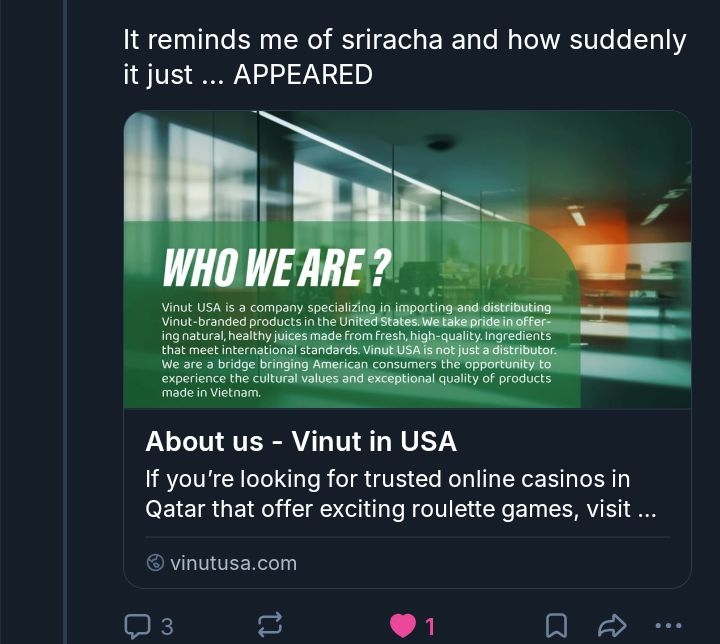Open the vinutusa.com domain link
The height and width of the screenshot is (644, 720).
pos(233,563)
